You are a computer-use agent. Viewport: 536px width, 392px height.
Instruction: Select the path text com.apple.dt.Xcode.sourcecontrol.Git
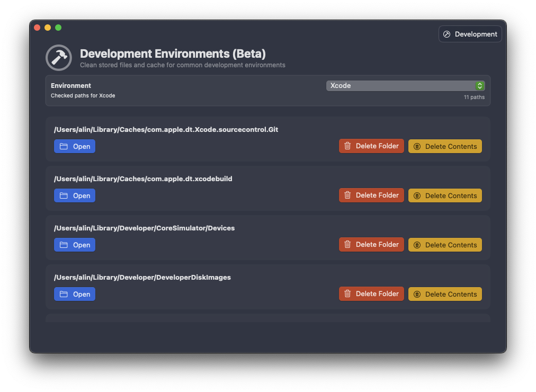[166, 130]
